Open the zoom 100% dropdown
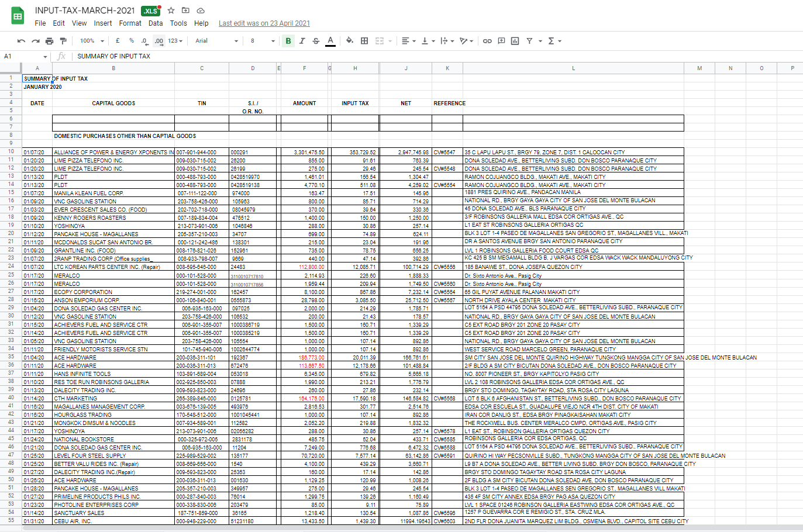The image size is (803, 532). click(x=92, y=41)
